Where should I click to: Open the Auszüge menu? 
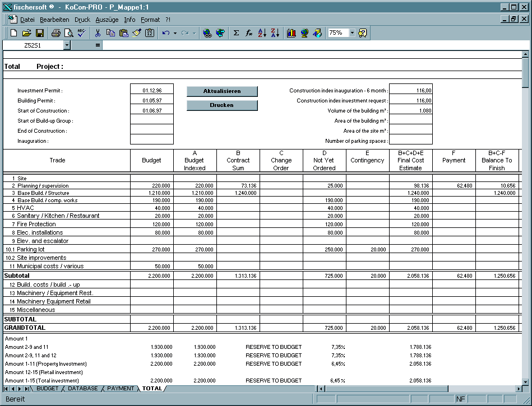pyautogui.click(x=107, y=20)
